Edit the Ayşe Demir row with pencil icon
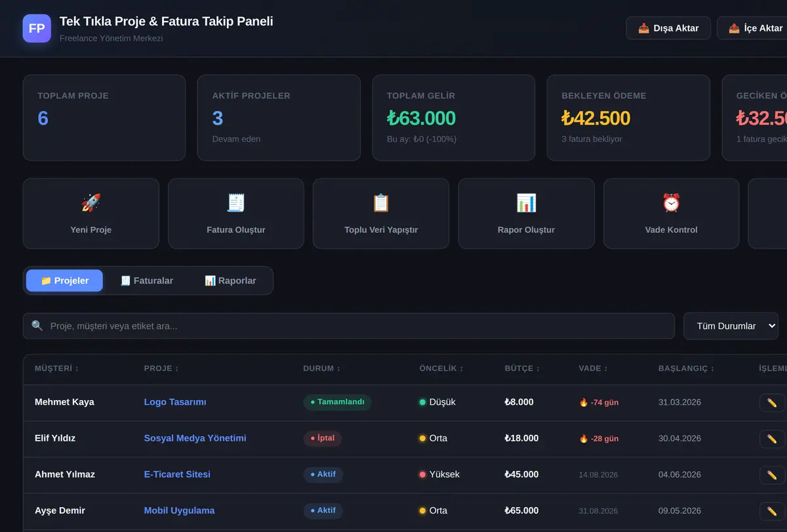 (772, 511)
